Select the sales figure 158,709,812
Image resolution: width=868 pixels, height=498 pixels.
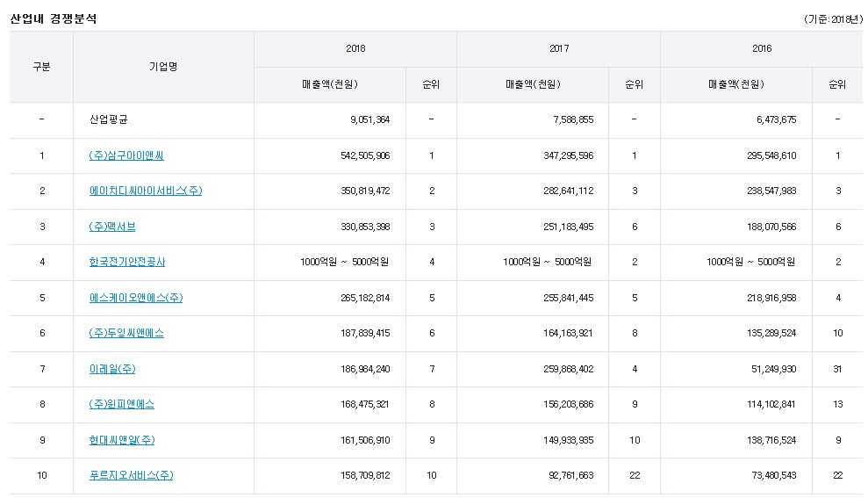pos(365,475)
